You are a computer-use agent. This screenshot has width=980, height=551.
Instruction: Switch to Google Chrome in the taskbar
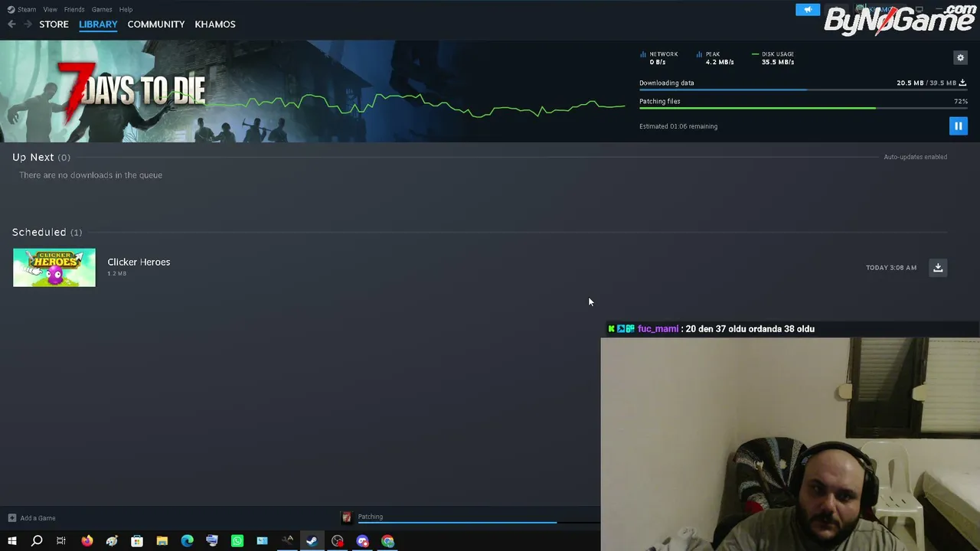[x=388, y=541]
